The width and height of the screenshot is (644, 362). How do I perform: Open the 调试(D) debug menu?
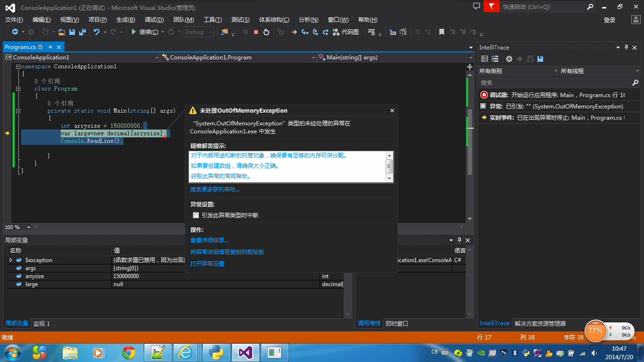coord(154,20)
